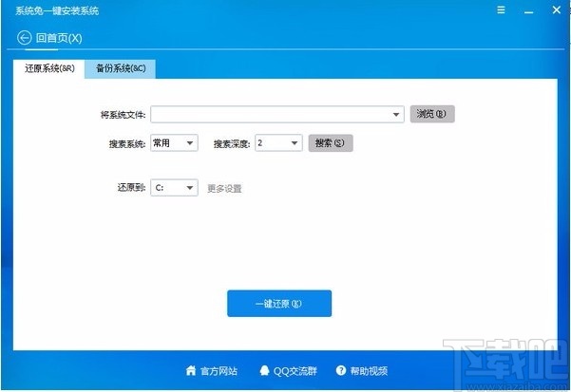Switch to 还原系统 tab
Image resolution: width=571 pixels, height=392 pixels.
[49, 68]
